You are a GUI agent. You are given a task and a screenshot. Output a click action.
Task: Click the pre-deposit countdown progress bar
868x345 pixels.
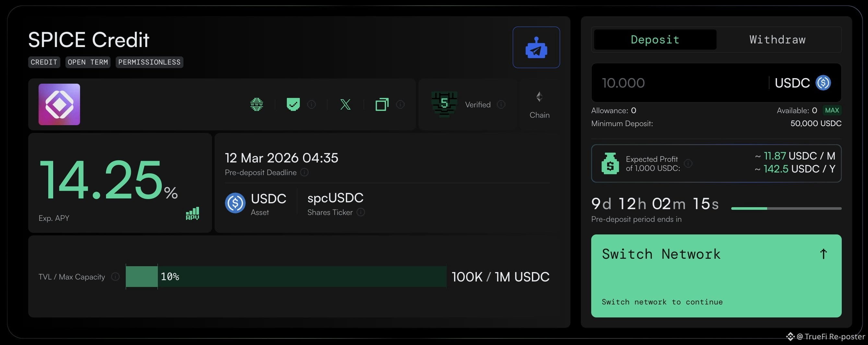point(786,208)
